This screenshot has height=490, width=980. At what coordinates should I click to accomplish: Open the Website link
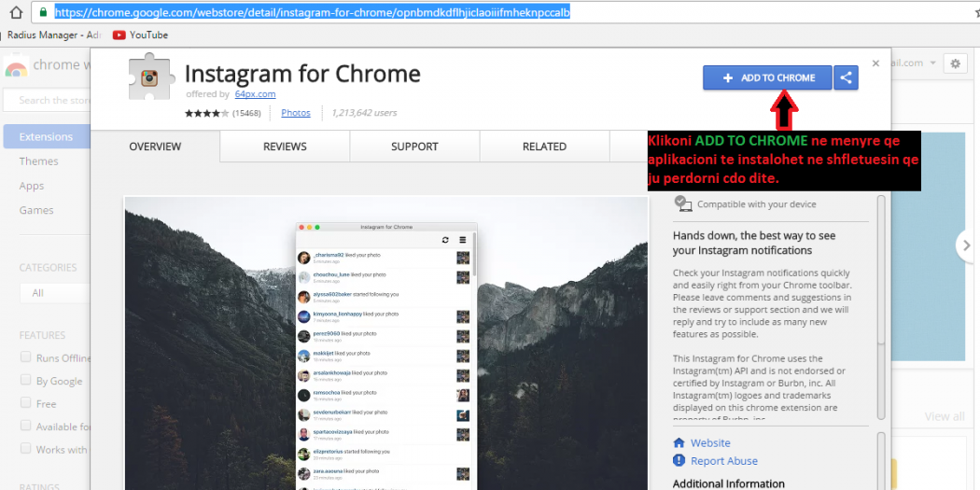[710, 442]
